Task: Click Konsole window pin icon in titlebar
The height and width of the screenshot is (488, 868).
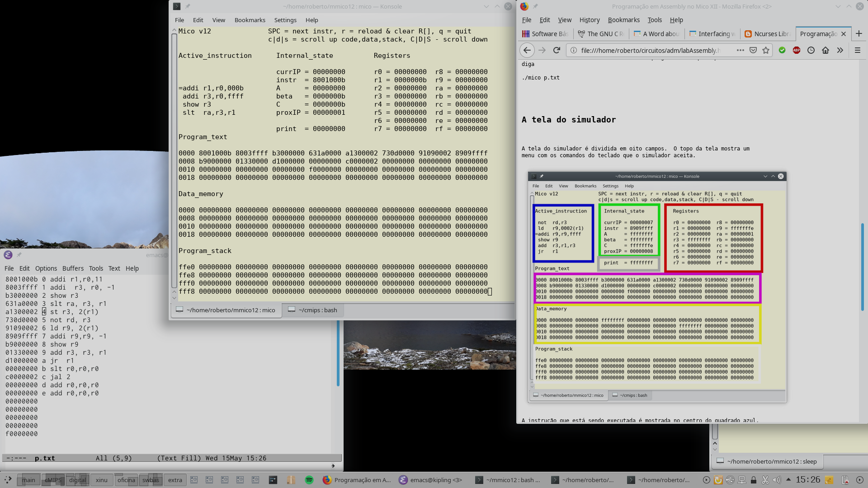Action: click(188, 6)
